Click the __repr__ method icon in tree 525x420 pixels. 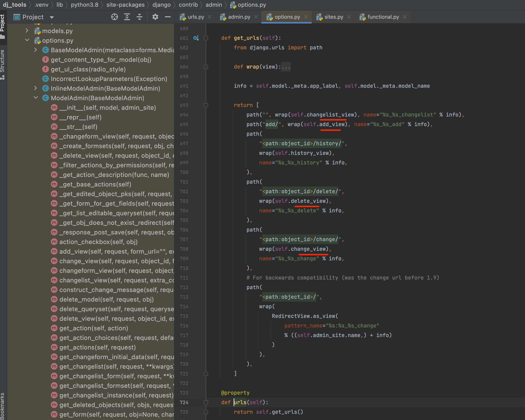point(54,117)
